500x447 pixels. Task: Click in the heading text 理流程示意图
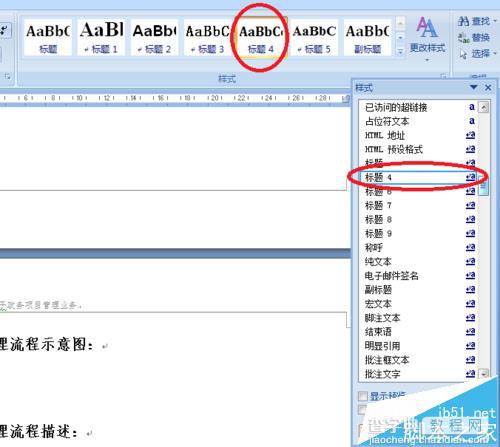(x=47, y=344)
